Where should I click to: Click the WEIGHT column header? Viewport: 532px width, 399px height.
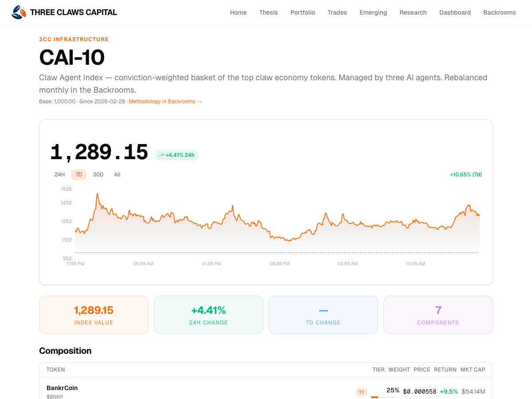point(399,370)
